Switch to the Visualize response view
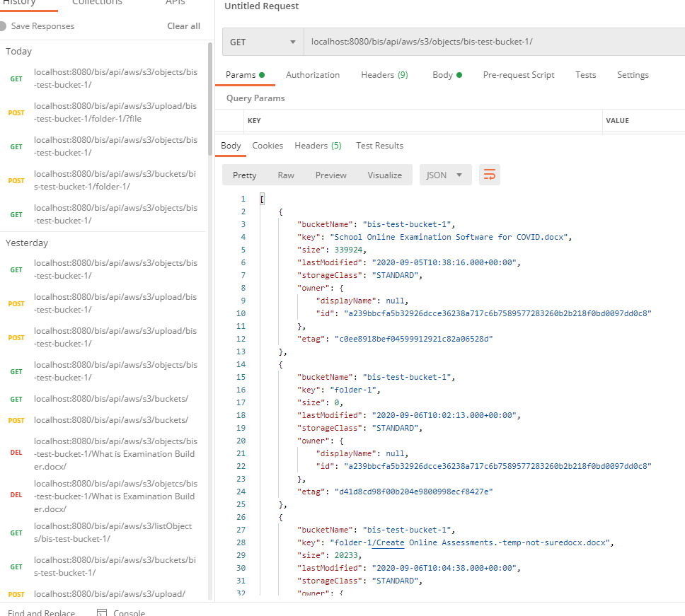This screenshot has width=685, height=616. pos(384,175)
